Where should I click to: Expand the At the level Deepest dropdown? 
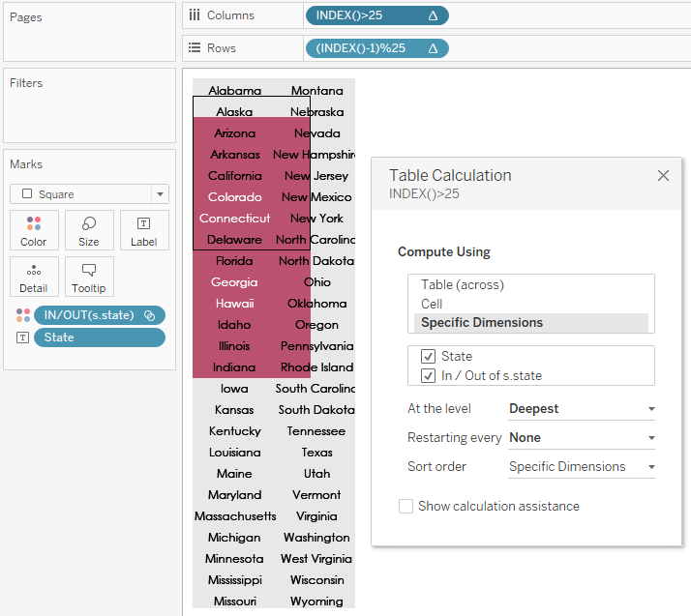pos(581,409)
